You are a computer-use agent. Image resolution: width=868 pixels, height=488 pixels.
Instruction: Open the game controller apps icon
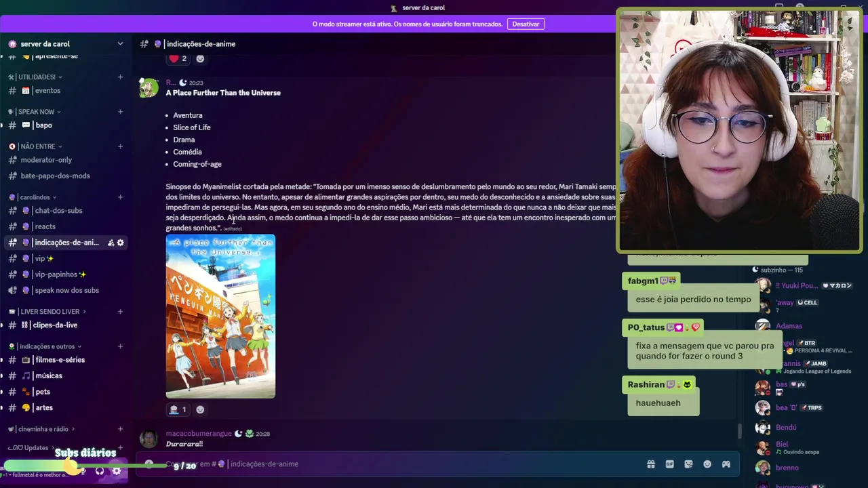pyautogui.click(x=726, y=464)
